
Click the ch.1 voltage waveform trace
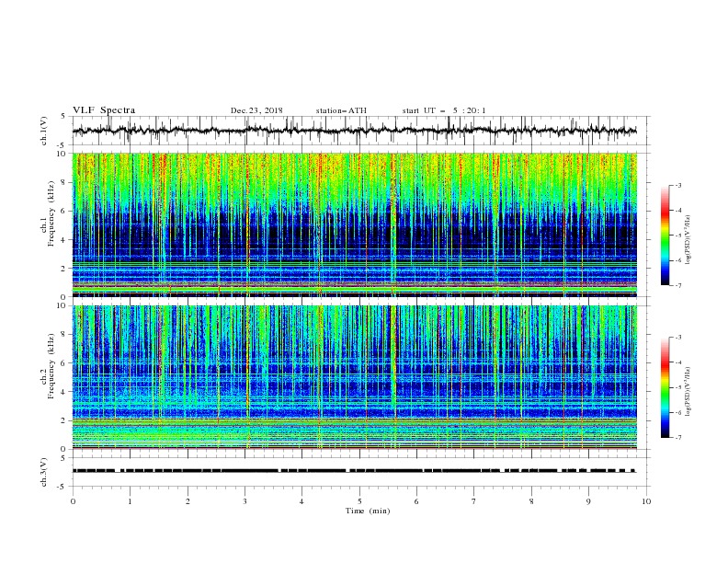[354, 131]
